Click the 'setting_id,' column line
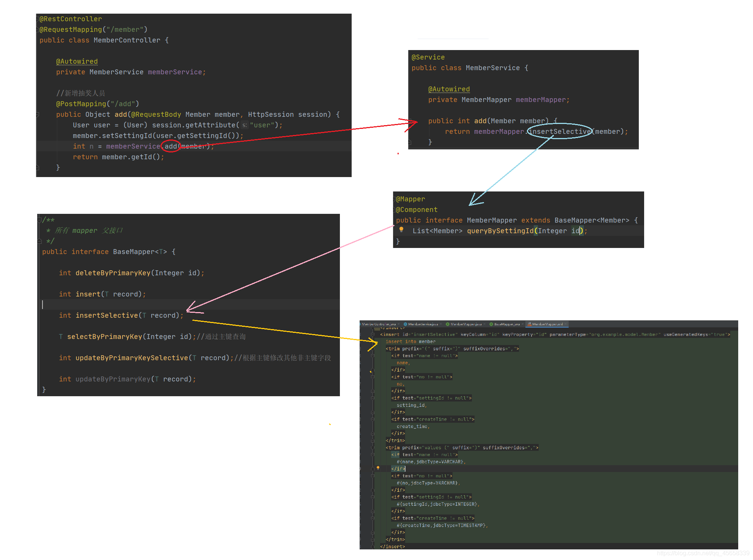The width and height of the screenshot is (753, 560). 412,405
